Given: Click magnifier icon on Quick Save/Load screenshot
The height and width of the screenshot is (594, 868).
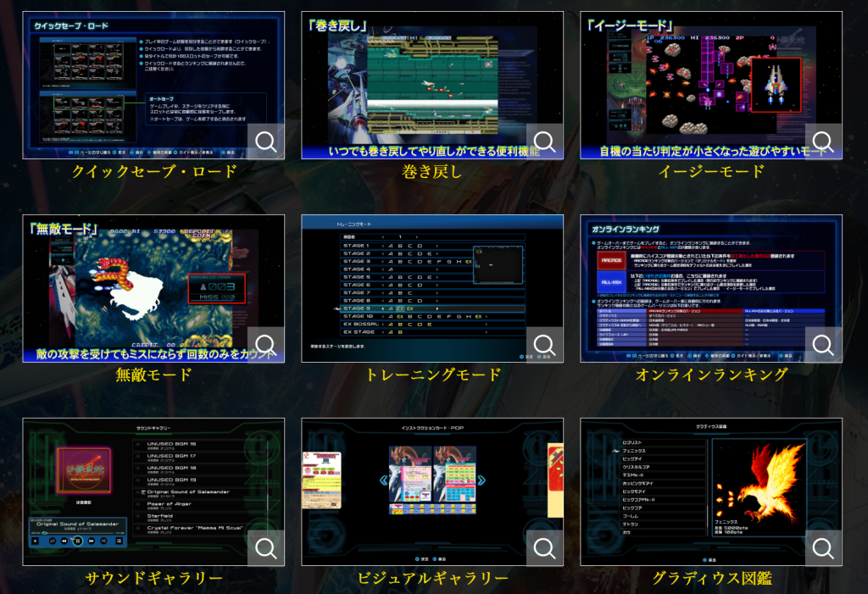Looking at the screenshot, I should tap(266, 142).
